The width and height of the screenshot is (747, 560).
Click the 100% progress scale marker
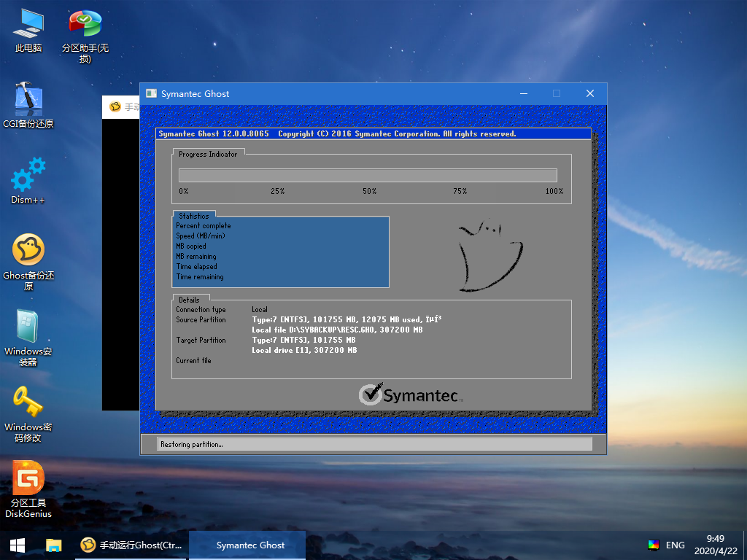click(554, 191)
